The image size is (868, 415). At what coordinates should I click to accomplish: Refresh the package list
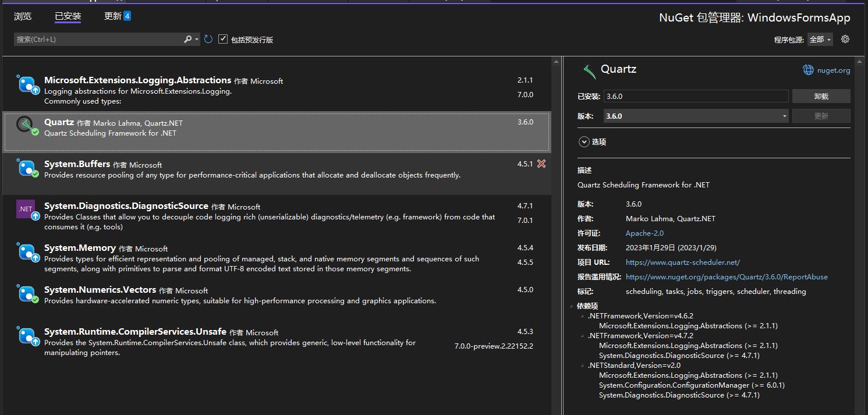point(208,39)
